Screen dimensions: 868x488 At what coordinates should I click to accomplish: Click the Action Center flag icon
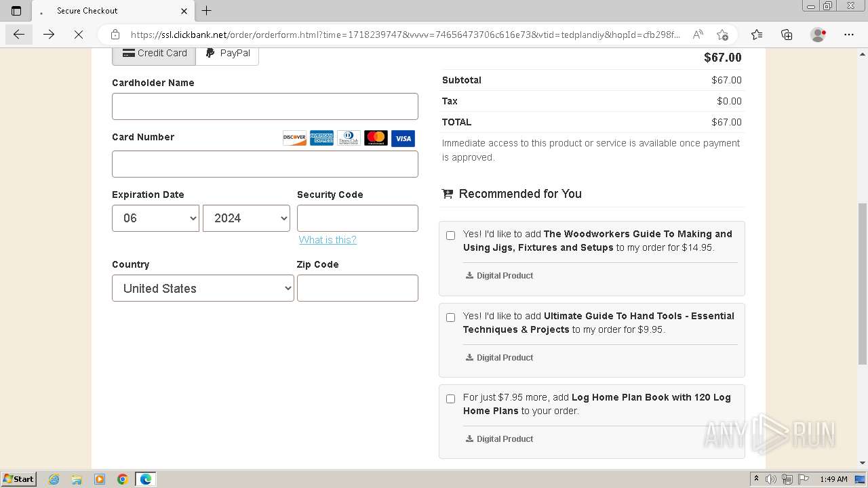coord(802,479)
